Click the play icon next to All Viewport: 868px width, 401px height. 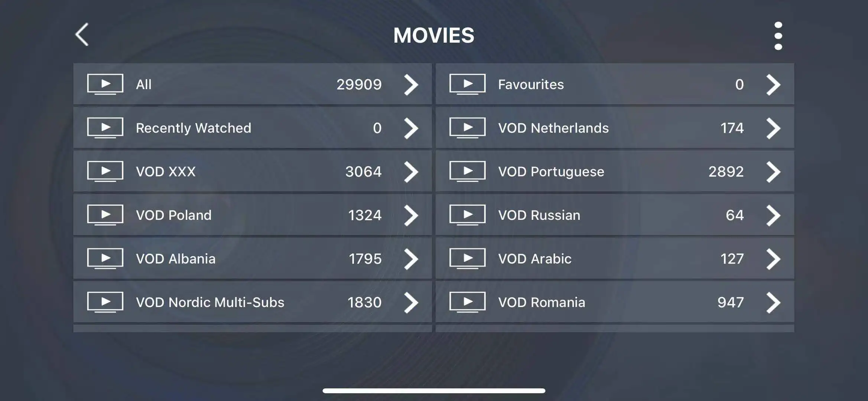tap(106, 84)
